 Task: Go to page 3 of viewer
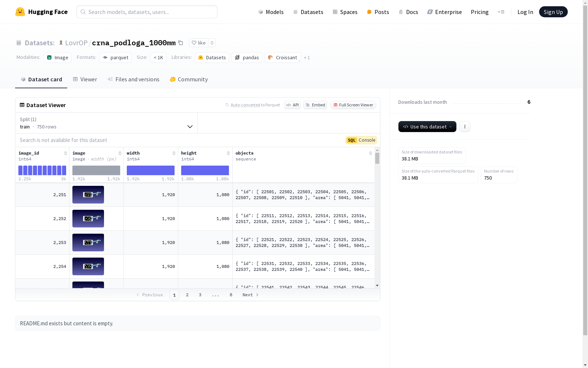(x=200, y=295)
